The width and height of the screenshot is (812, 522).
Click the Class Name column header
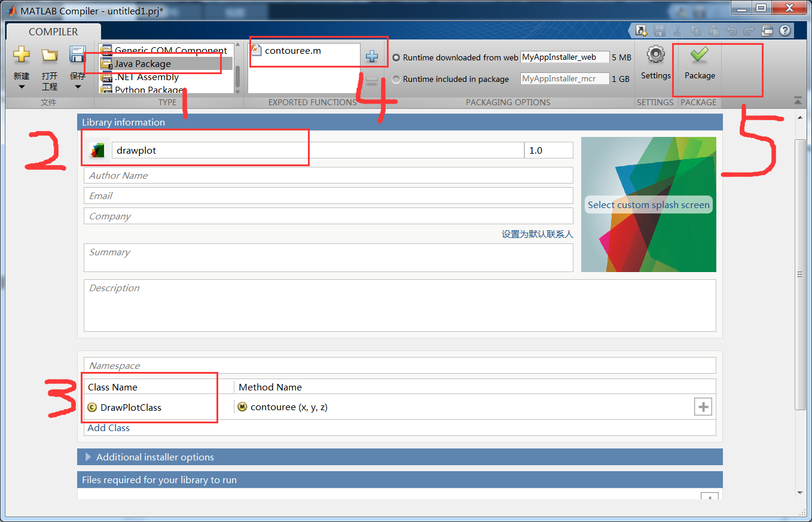click(x=112, y=387)
